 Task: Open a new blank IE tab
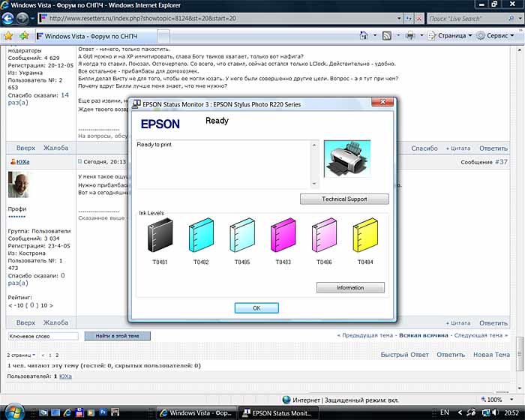[x=163, y=36]
